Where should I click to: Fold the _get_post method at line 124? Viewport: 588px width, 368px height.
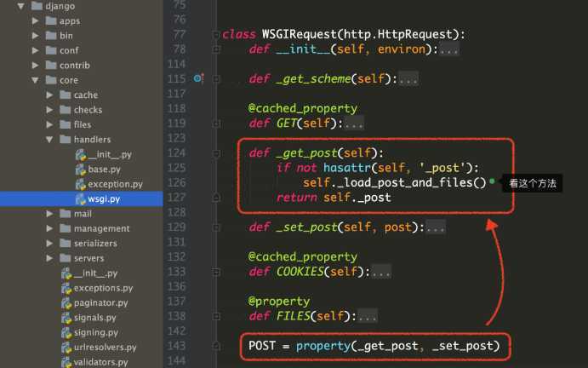pyautogui.click(x=216, y=153)
